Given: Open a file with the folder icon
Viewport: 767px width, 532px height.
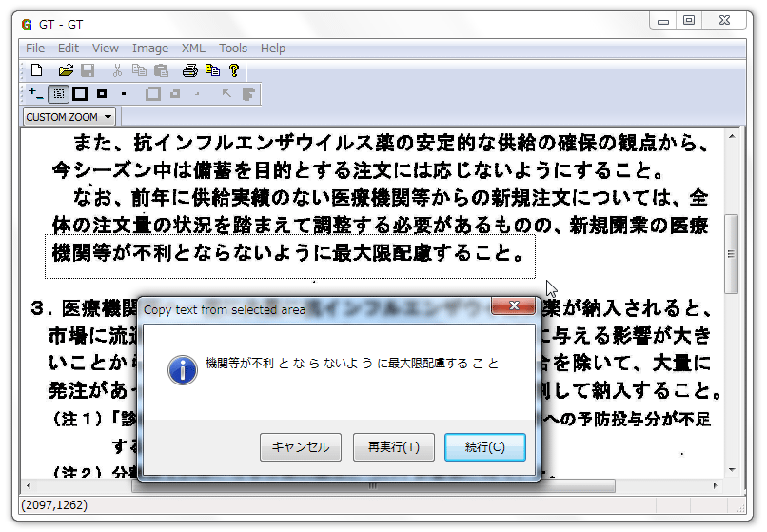Looking at the screenshot, I should [x=66, y=70].
